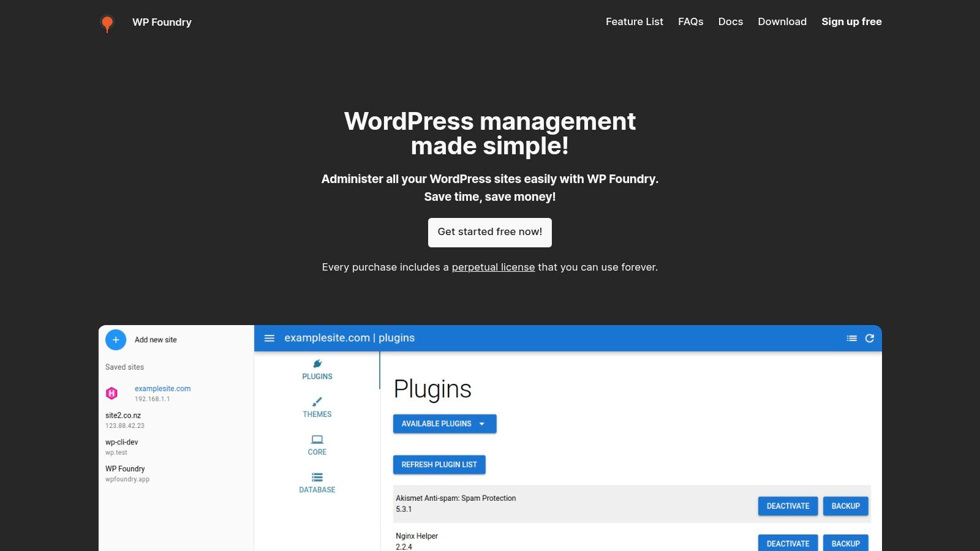Viewport: 980px width, 551px height.
Task: Click the Plugins page heading
Action: pos(432,389)
